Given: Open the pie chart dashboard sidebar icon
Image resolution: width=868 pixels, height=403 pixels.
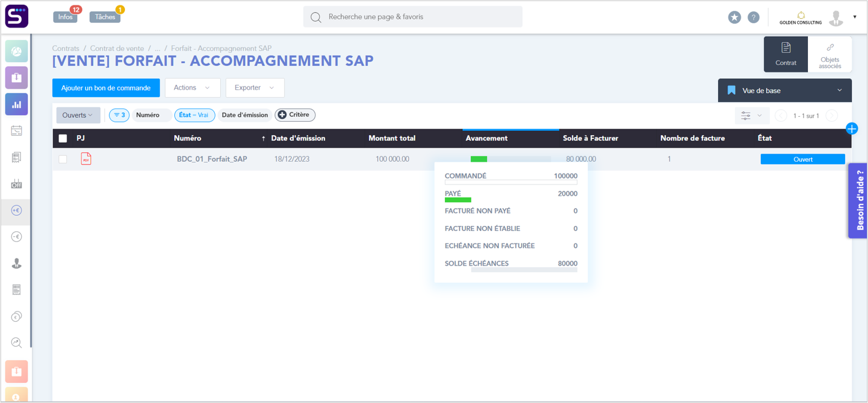Looking at the screenshot, I should (17, 51).
